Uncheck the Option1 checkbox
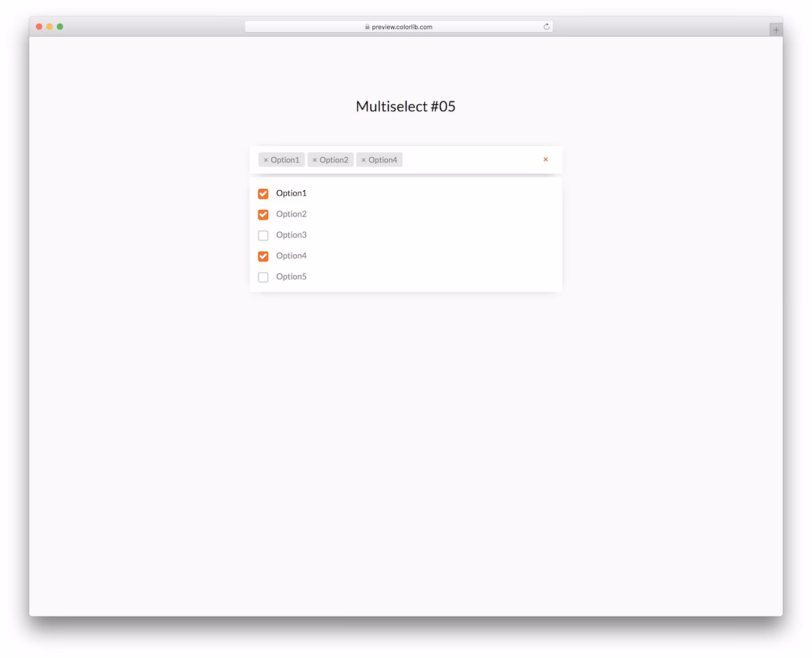The width and height of the screenshot is (812, 658). pyautogui.click(x=263, y=194)
